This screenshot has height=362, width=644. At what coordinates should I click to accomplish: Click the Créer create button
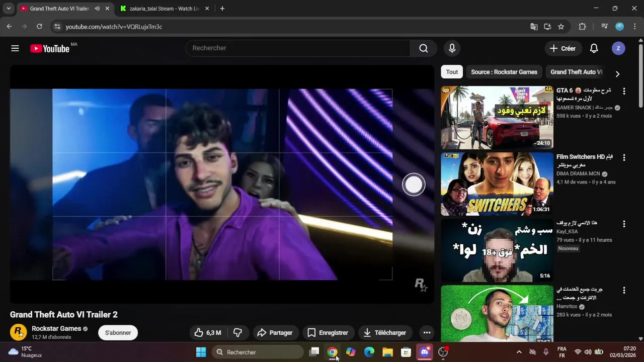[562, 48]
